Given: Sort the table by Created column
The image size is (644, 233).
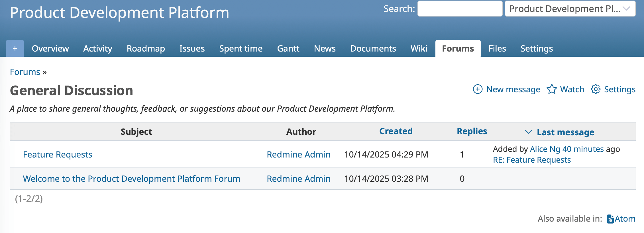Looking at the screenshot, I should [396, 131].
